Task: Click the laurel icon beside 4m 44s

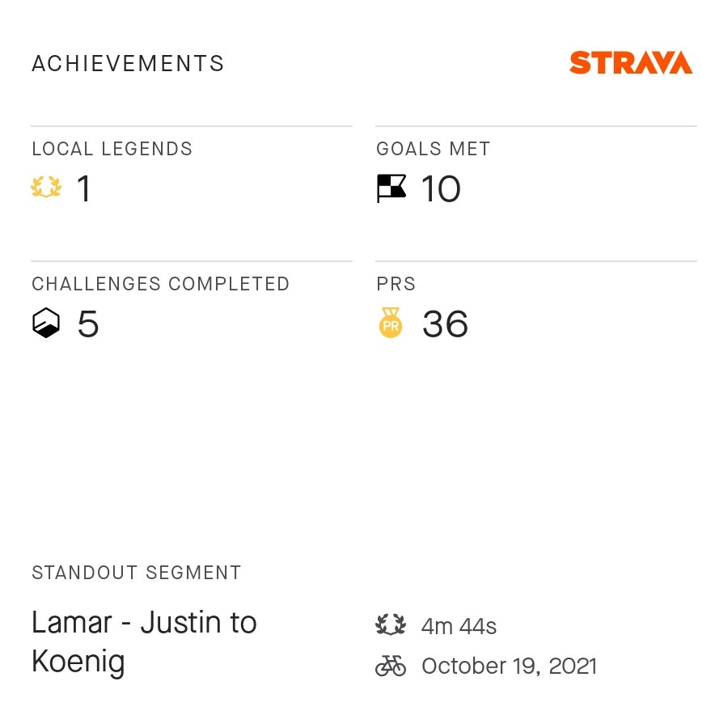Action: (391, 625)
